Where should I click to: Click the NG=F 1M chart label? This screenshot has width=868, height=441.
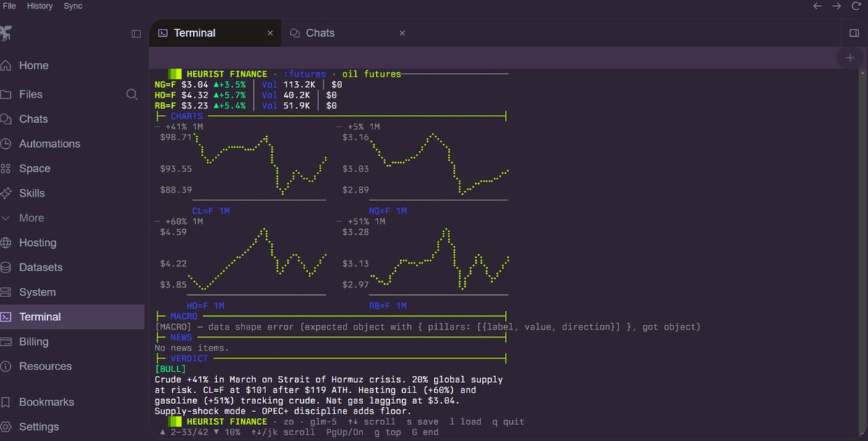click(x=388, y=211)
